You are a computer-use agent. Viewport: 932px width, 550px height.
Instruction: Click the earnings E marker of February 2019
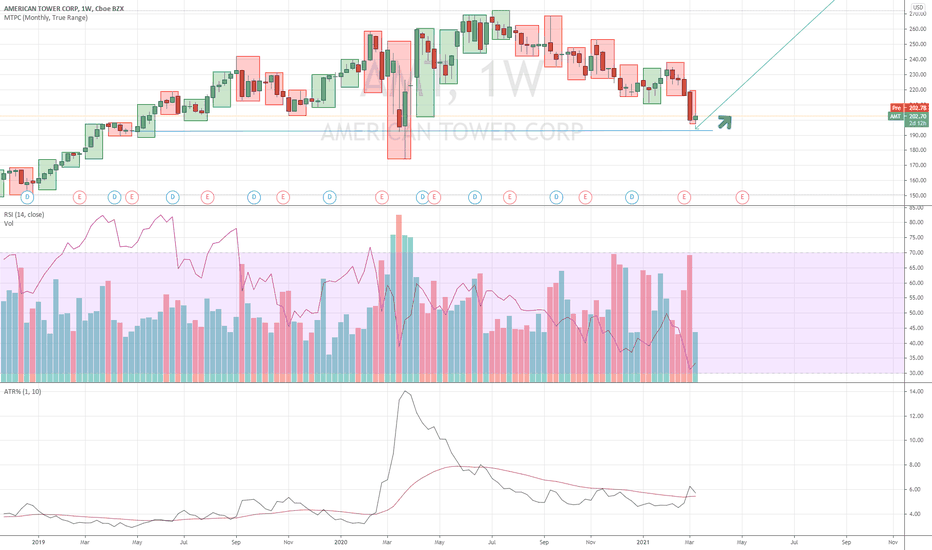(x=79, y=197)
